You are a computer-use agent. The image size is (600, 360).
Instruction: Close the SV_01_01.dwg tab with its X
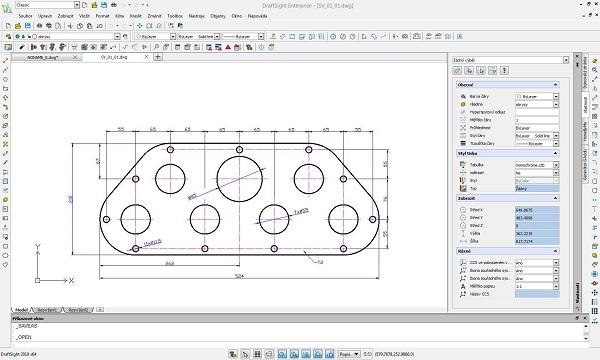pos(146,57)
